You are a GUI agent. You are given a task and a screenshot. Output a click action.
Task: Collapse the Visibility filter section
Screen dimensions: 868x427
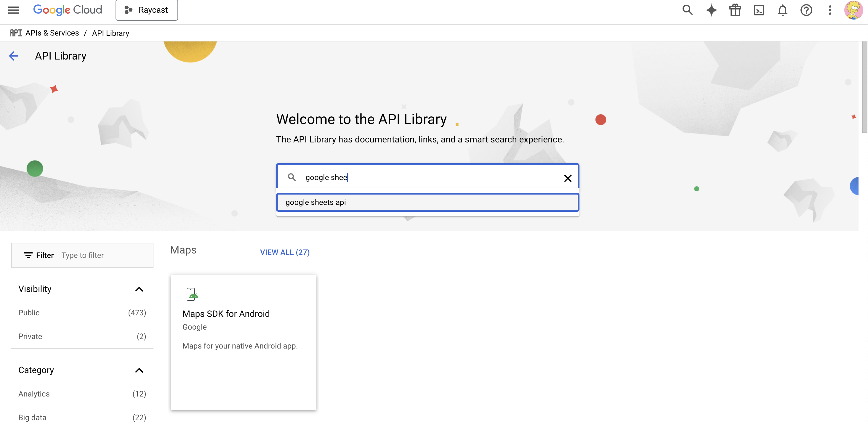139,289
